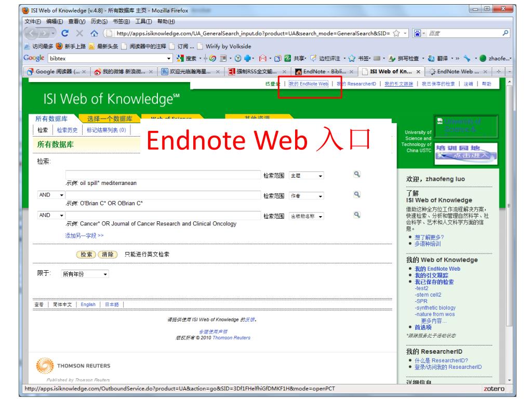Image resolution: width=532 pixels, height=399 pixels.
Task: Reload the page with the refresh icon
Action: tap(65, 33)
